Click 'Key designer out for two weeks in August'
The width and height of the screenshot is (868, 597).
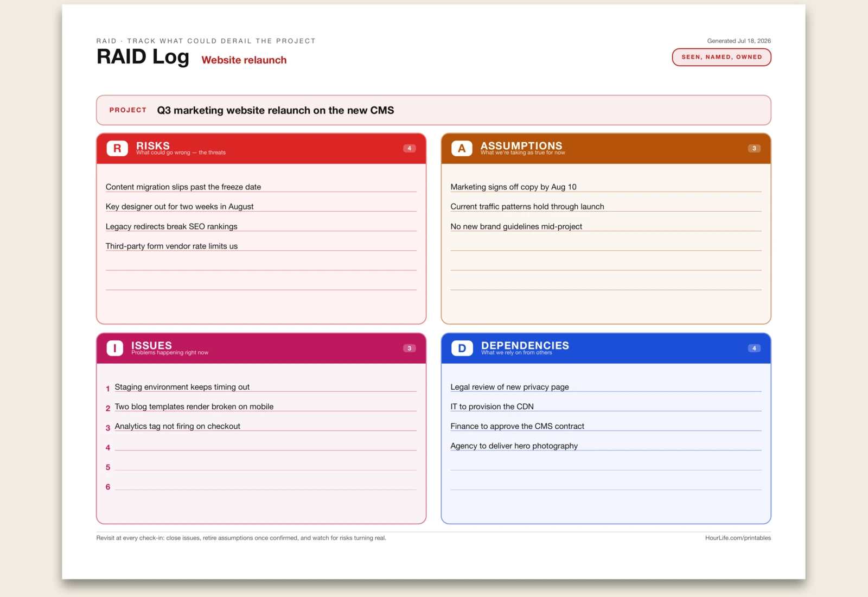click(x=180, y=206)
